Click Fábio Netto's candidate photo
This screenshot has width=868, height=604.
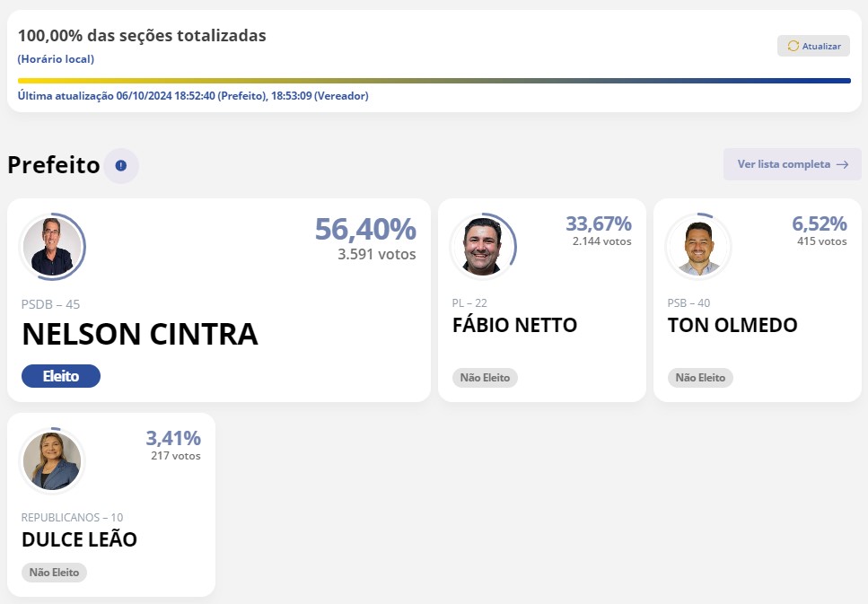[483, 246]
